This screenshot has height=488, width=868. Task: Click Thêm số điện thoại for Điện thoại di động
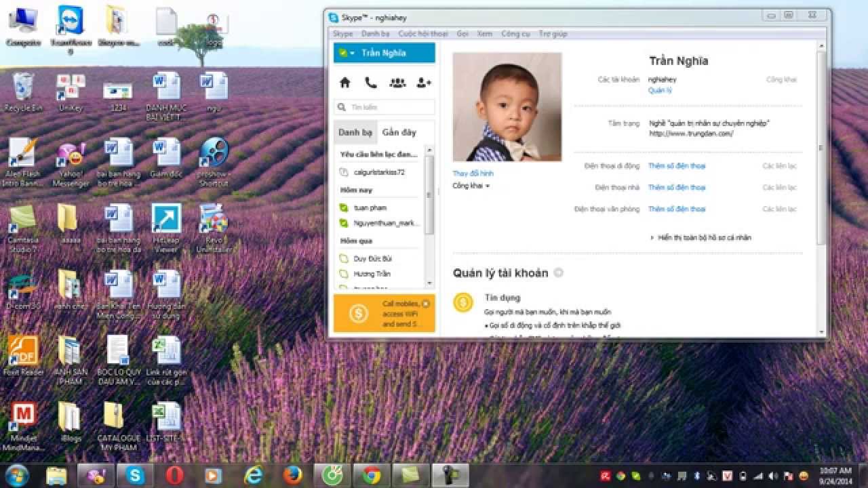(677, 166)
